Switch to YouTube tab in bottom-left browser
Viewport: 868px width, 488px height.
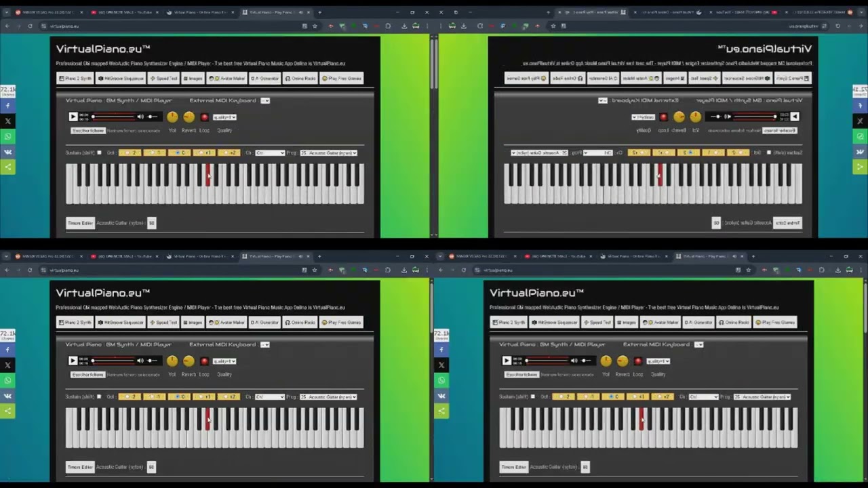point(124,256)
